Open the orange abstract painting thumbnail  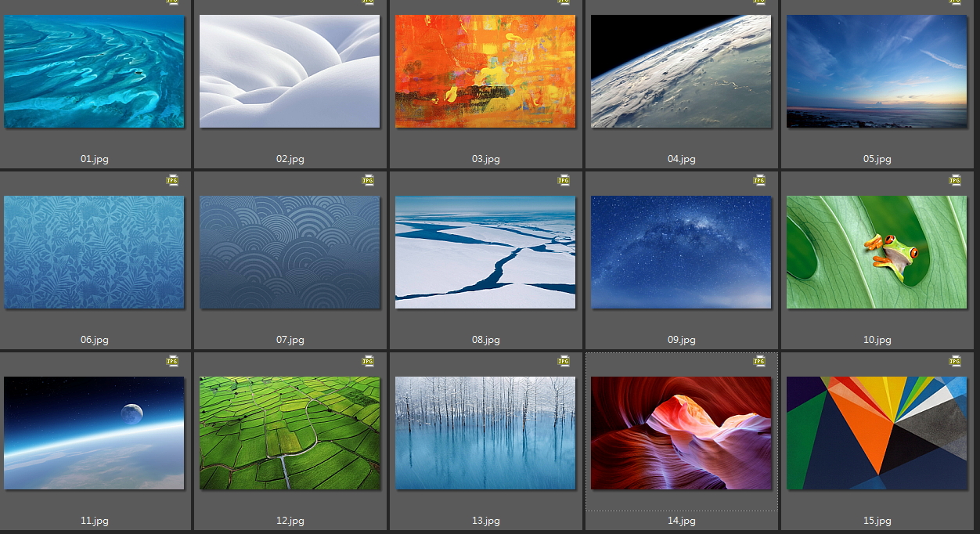click(485, 71)
